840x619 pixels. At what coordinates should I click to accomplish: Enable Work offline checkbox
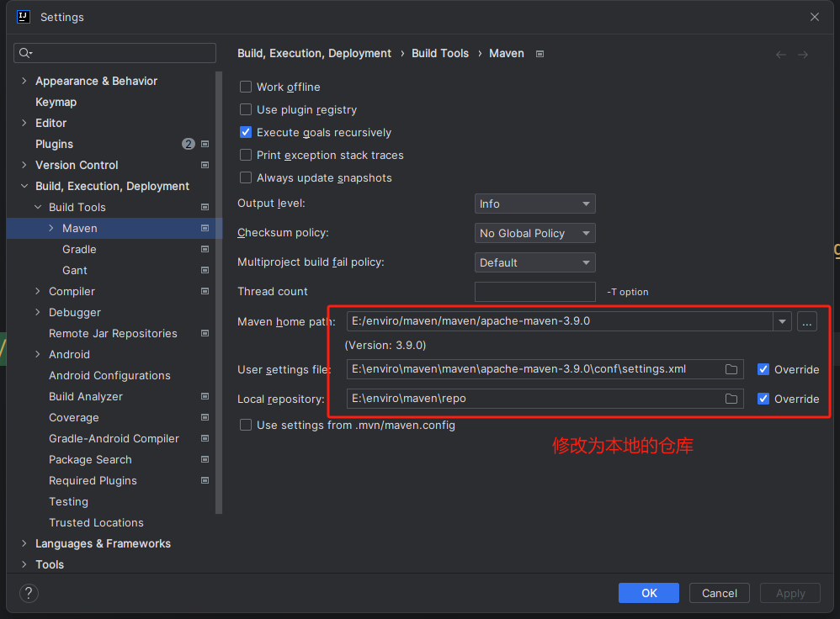246,87
